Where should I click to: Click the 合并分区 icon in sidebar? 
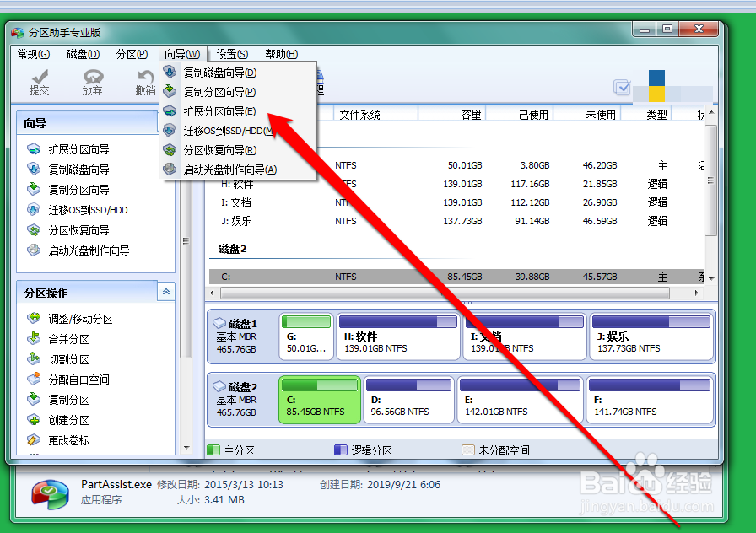(34, 339)
